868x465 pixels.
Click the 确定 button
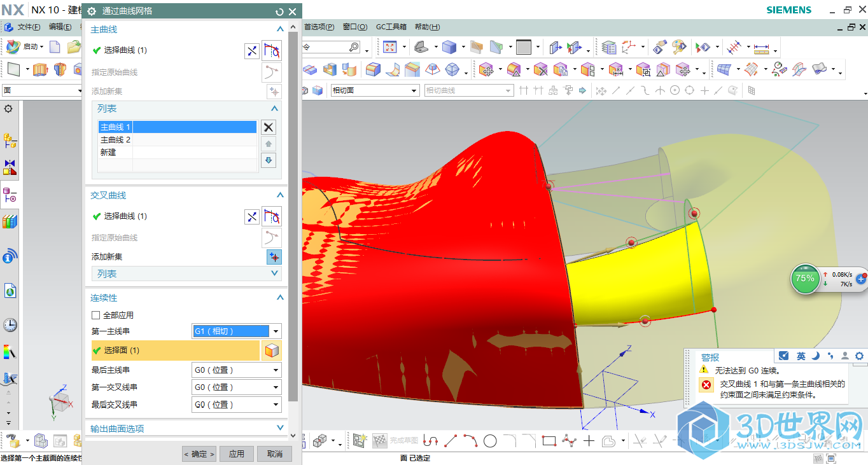coord(199,454)
